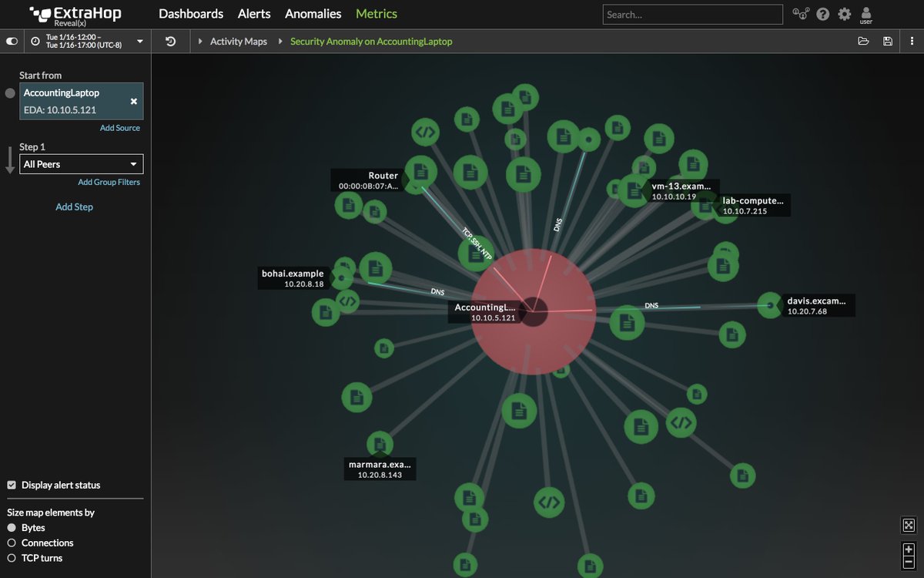Expand arrow before Security Anomaly breadcrumb
The height and width of the screenshot is (578, 924).
coord(280,42)
